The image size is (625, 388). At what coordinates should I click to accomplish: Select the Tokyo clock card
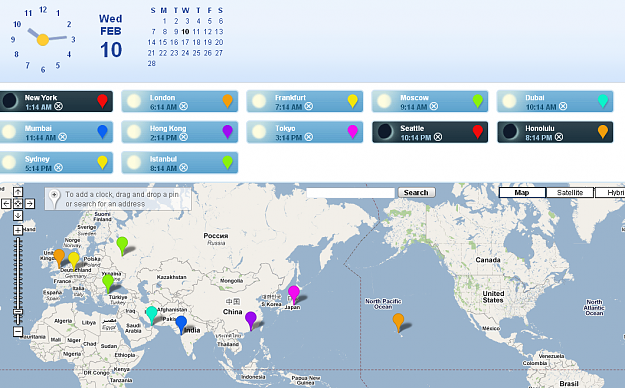pyautogui.click(x=305, y=132)
